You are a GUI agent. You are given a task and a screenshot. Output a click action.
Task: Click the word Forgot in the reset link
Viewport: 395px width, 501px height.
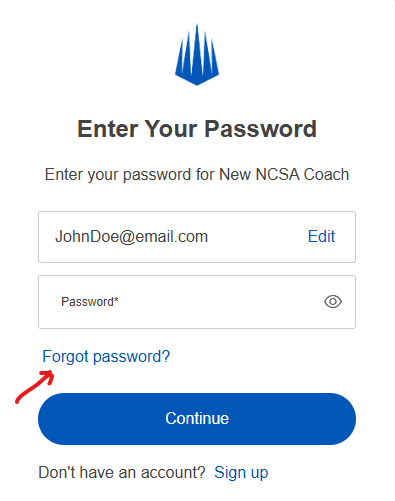[x=65, y=357]
